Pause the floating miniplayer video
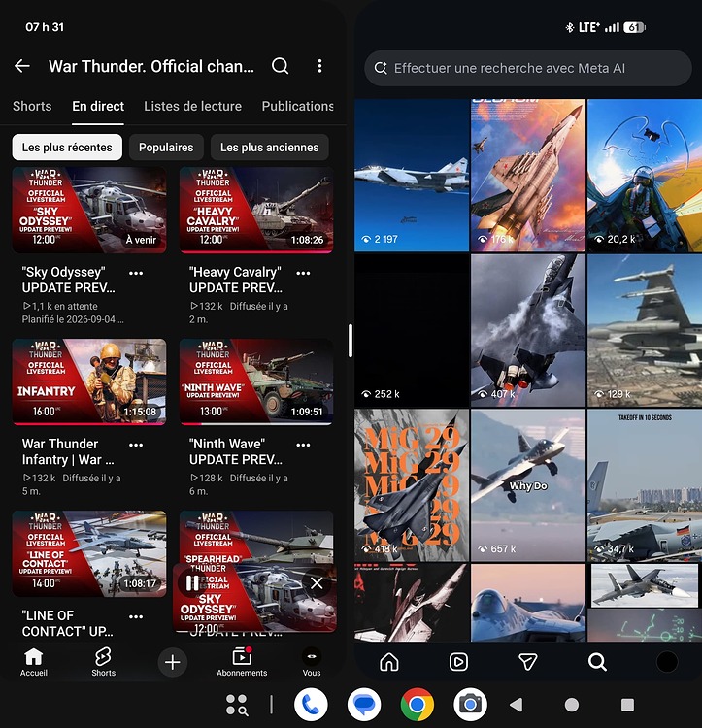This screenshot has height=728, width=702. point(192,583)
